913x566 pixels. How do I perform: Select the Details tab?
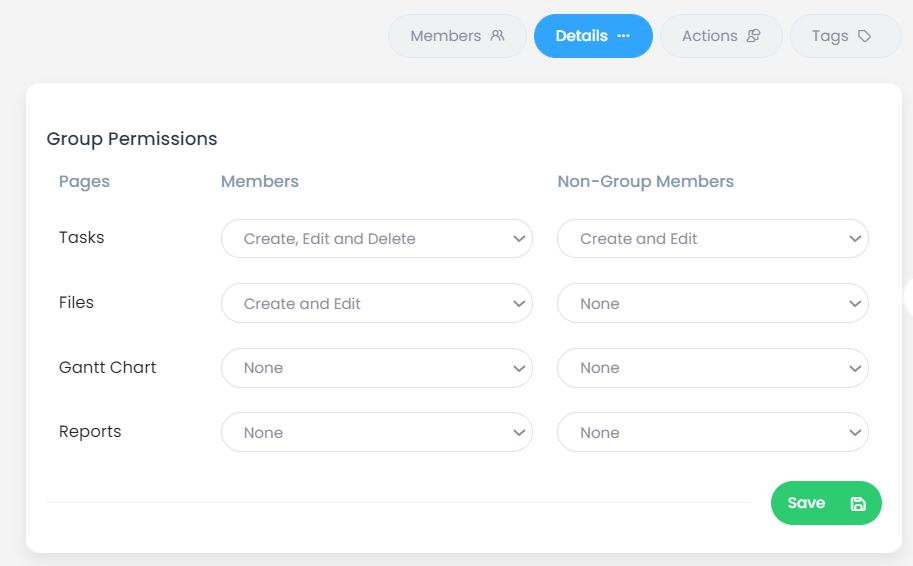(x=593, y=36)
